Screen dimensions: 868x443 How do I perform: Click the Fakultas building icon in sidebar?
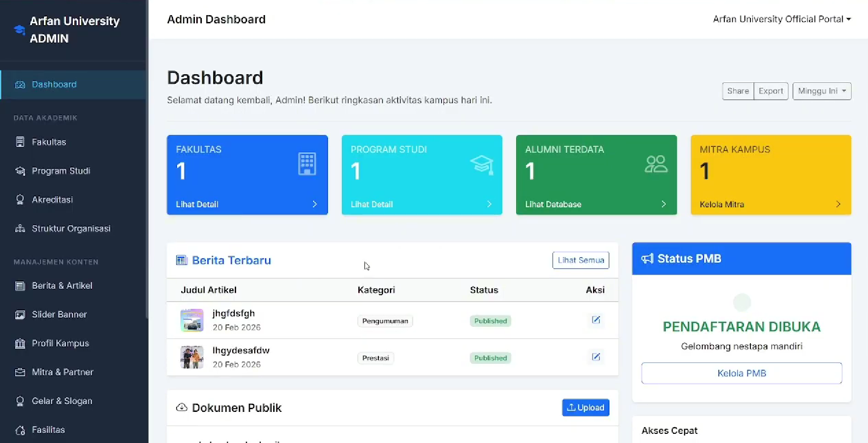point(20,142)
